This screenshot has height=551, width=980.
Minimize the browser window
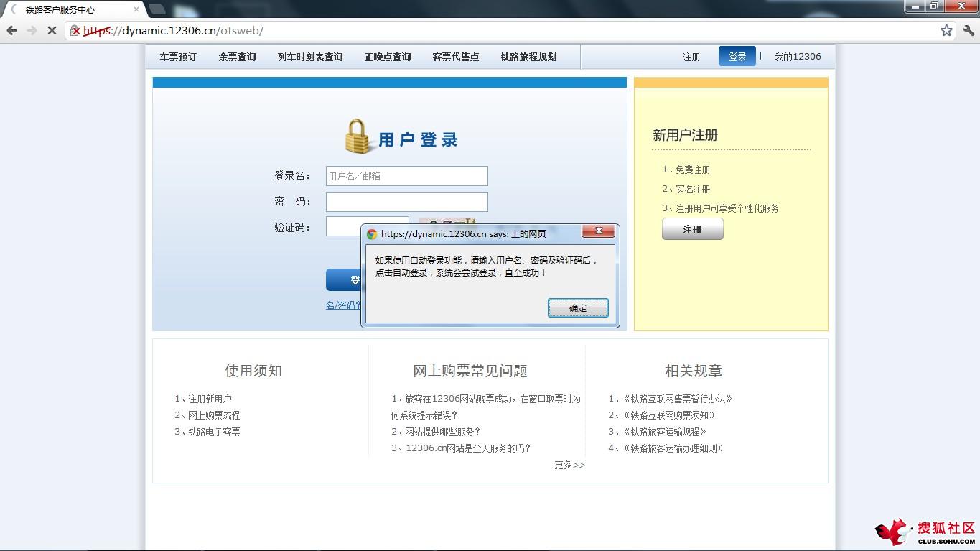913,6
